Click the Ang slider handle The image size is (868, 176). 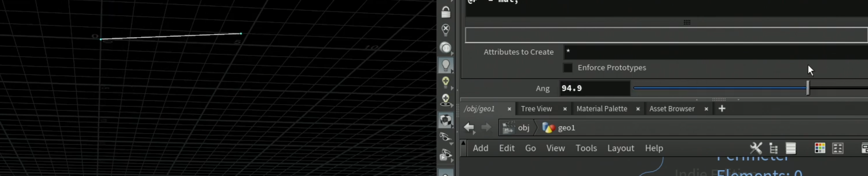tap(808, 88)
